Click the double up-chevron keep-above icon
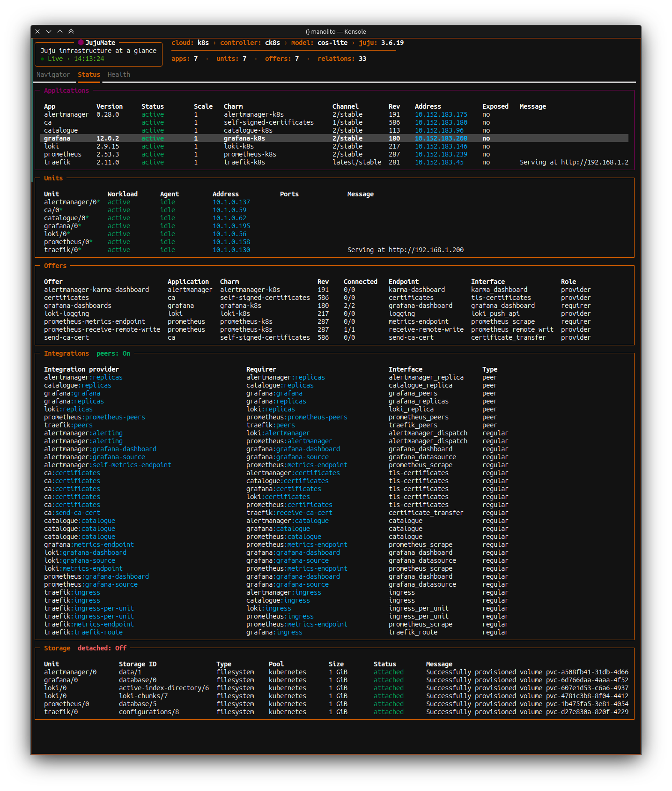The width and height of the screenshot is (672, 791). (71, 31)
